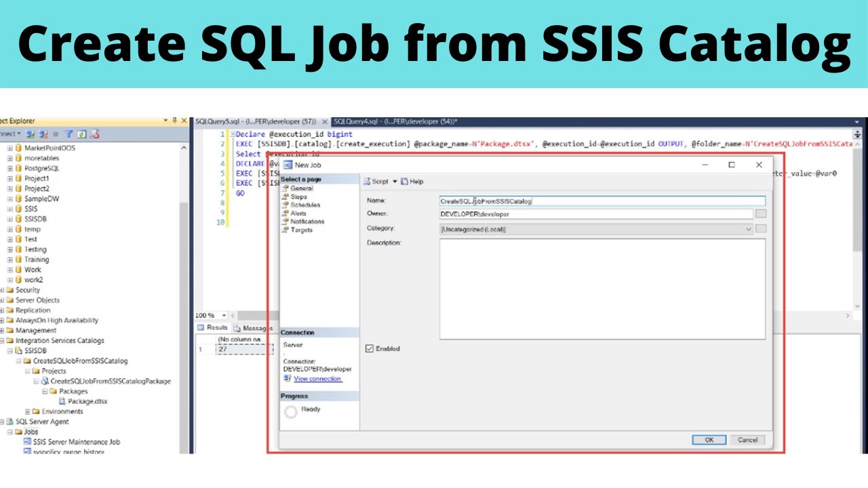The height and width of the screenshot is (488, 868).
Task: Select the Package.dtsx file icon
Action: (x=62, y=401)
